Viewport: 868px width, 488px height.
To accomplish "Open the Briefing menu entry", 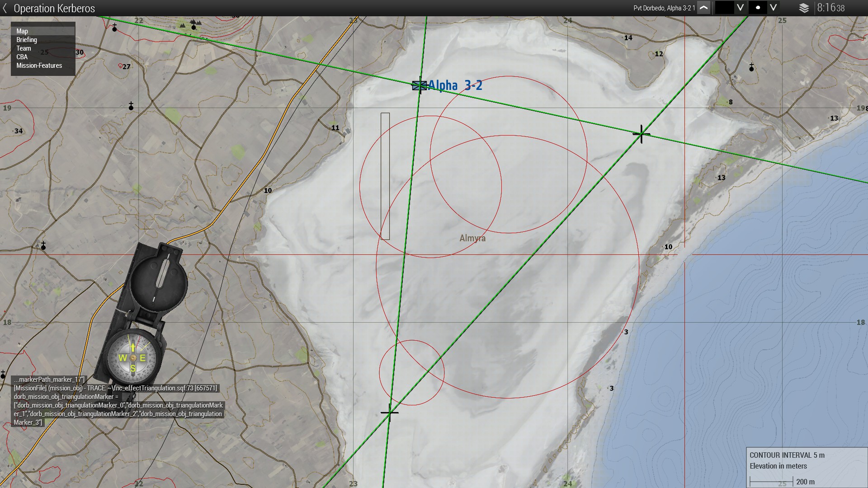I will [27, 40].
